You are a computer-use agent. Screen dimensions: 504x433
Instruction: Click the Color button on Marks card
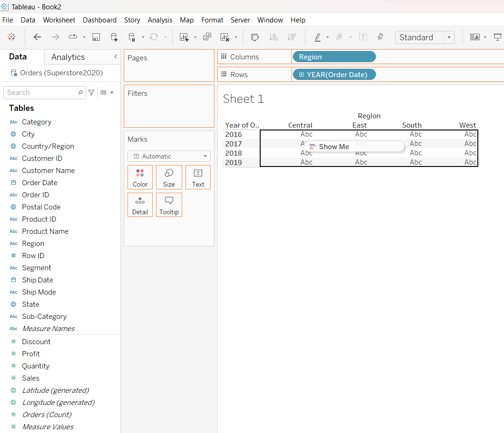[x=140, y=177]
